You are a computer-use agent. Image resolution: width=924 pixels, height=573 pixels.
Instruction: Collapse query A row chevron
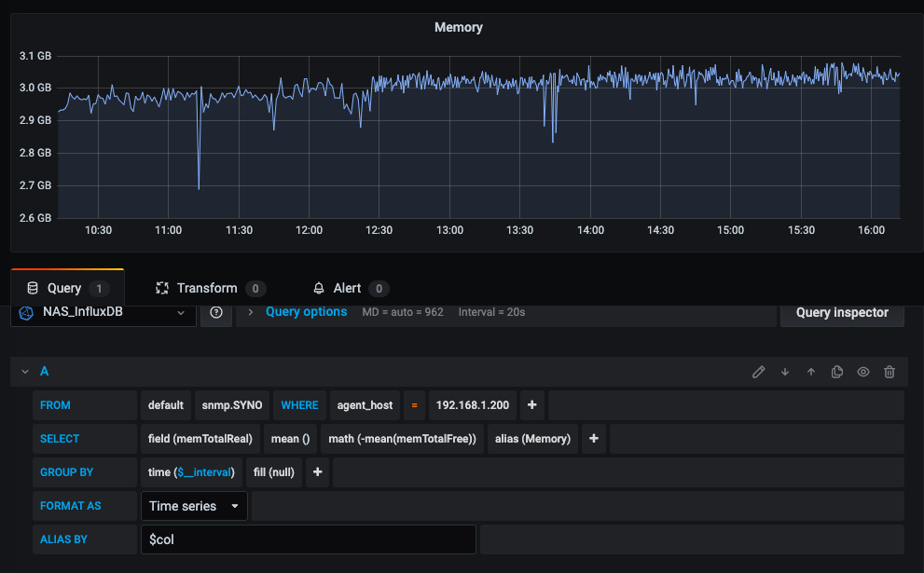[25, 372]
